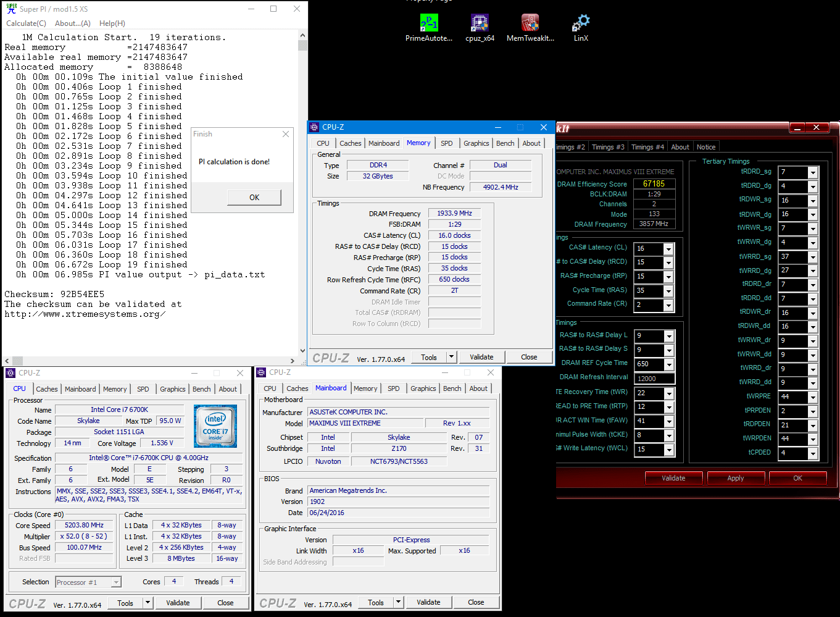Edit the DRAM Refresh Interval field
The image size is (840, 617).
click(x=654, y=379)
